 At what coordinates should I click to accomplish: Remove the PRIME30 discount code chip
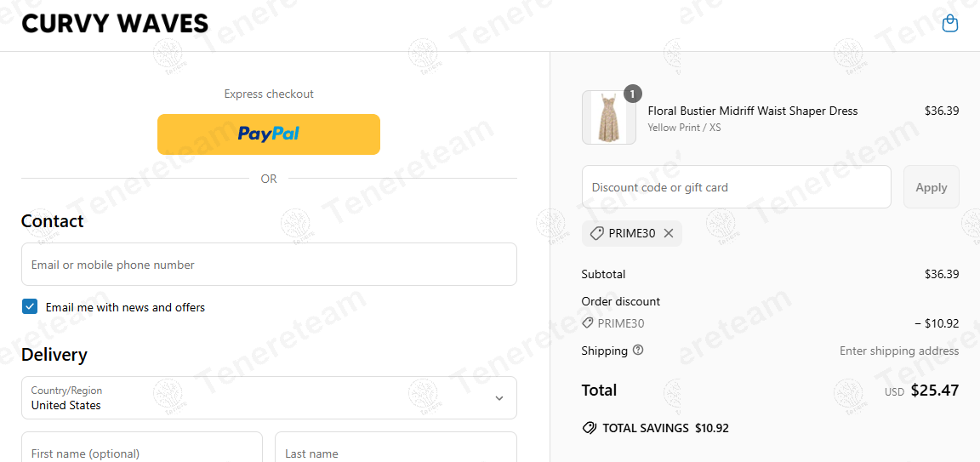pyautogui.click(x=669, y=233)
